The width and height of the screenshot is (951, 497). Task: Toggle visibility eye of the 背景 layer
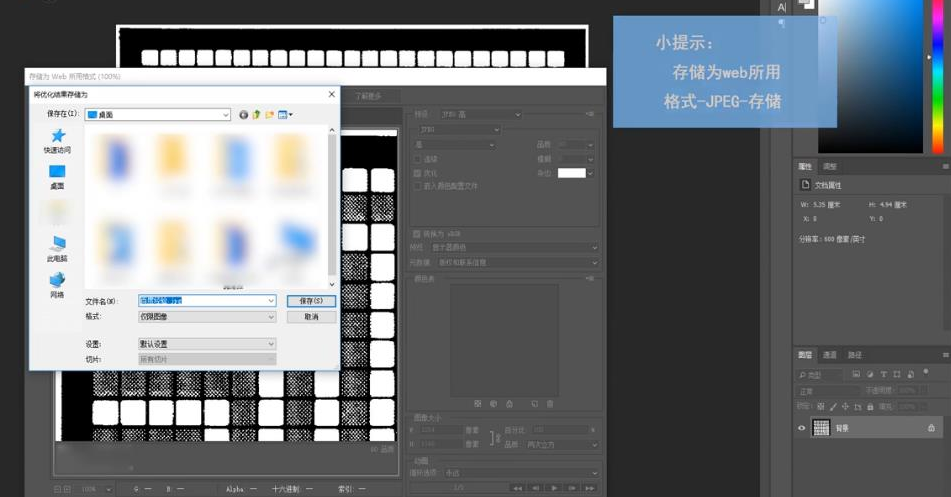click(802, 428)
